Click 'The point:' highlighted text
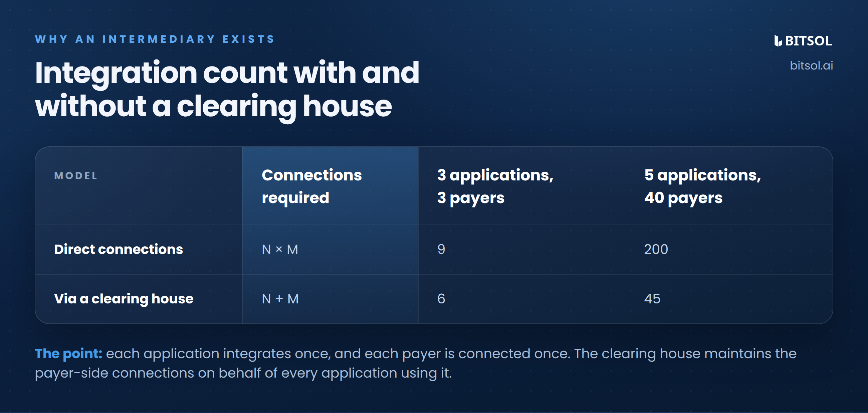 68,354
